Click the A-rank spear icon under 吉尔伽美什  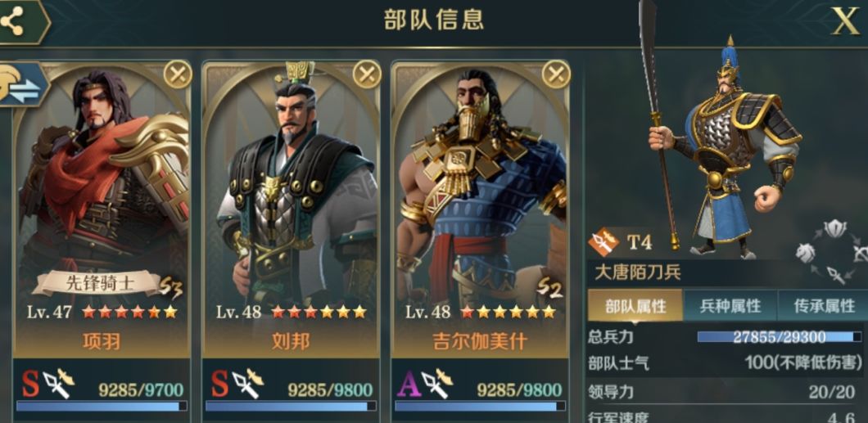(436, 384)
